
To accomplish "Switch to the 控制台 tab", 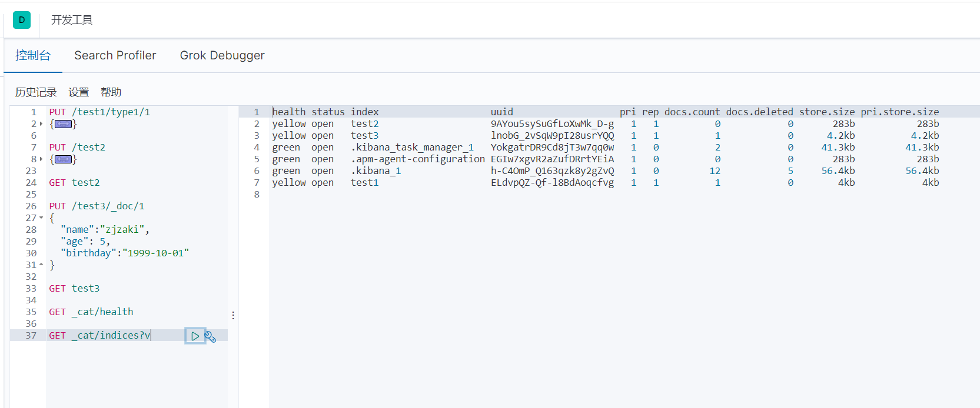I will tap(33, 55).
